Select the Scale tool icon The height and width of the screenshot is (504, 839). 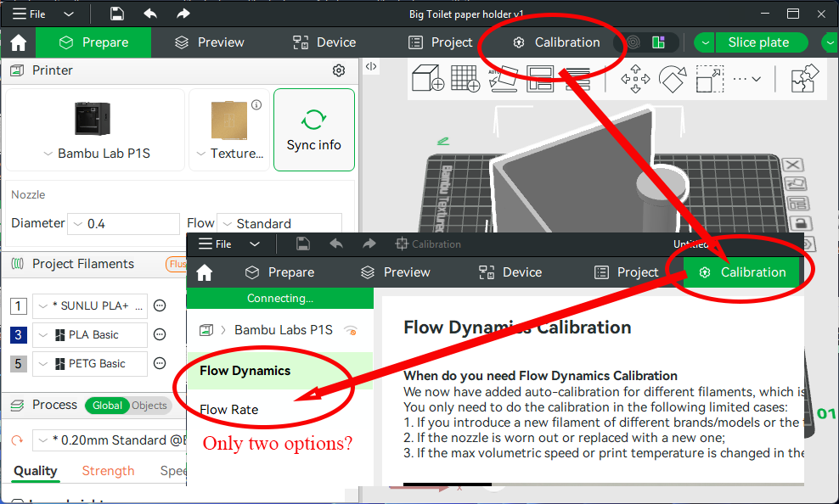tap(709, 80)
